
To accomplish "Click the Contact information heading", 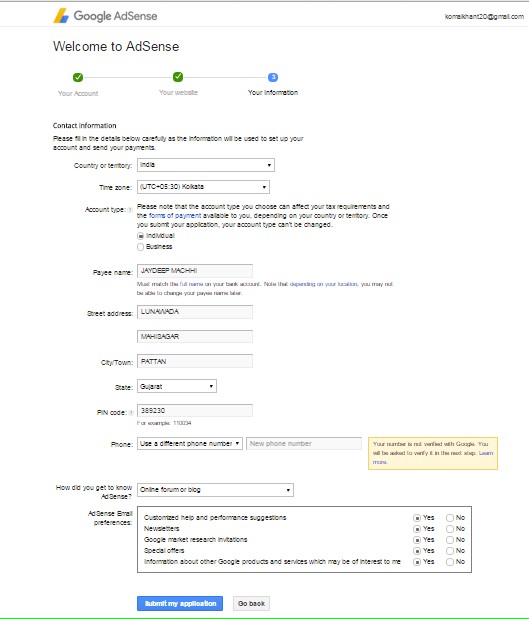I will pyautogui.click(x=84, y=126).
